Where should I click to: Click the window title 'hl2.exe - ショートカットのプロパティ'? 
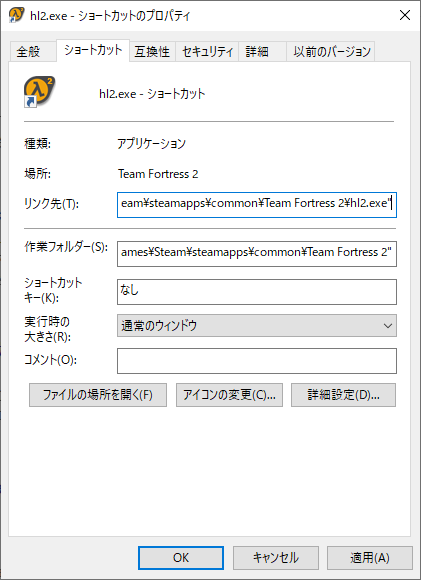[110, 16]
